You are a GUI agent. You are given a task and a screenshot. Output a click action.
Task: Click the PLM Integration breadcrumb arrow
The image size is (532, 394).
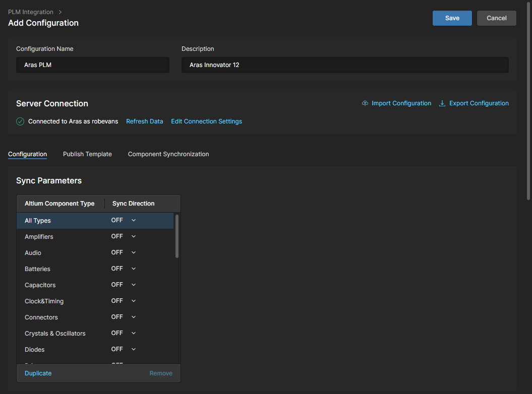(x=60, y=12)
